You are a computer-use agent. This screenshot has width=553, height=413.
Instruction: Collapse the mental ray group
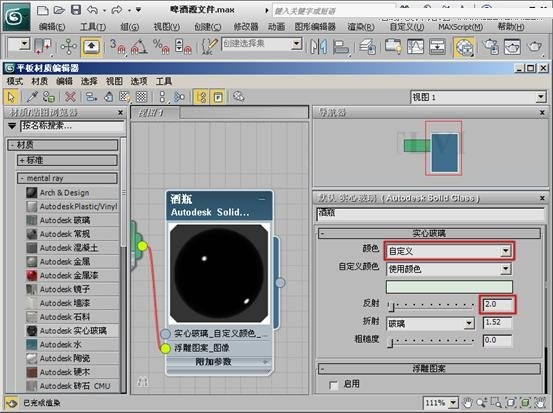pos(67,178)
